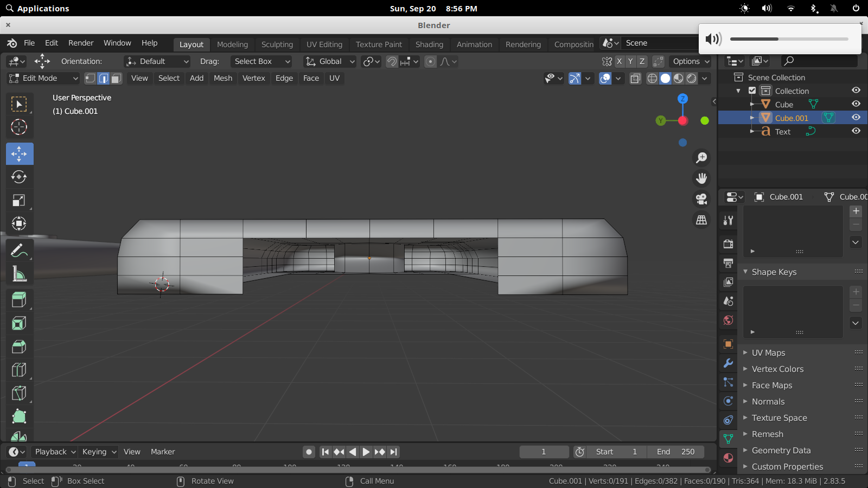The height and width of the screenshot is (488, 868).
Task: Select the Extrude Region tool
Action: click(19, 300)
